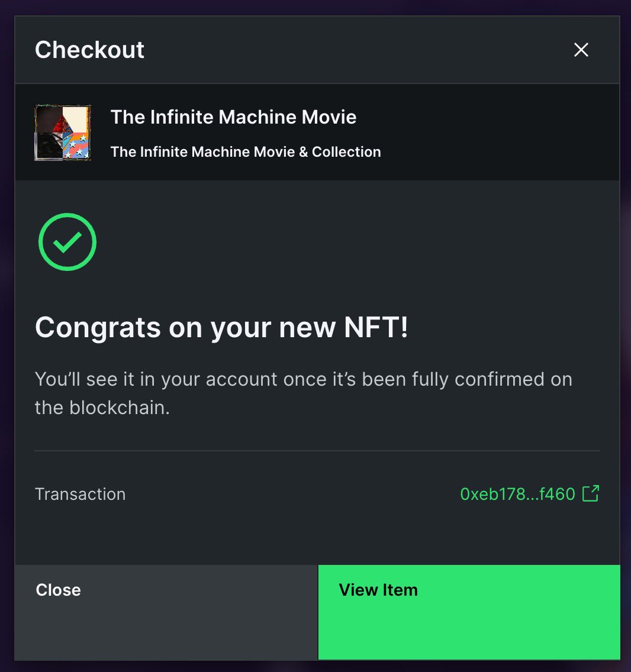Click the Transaction label text
Screen dimensions: 631x672
point(81,494)
